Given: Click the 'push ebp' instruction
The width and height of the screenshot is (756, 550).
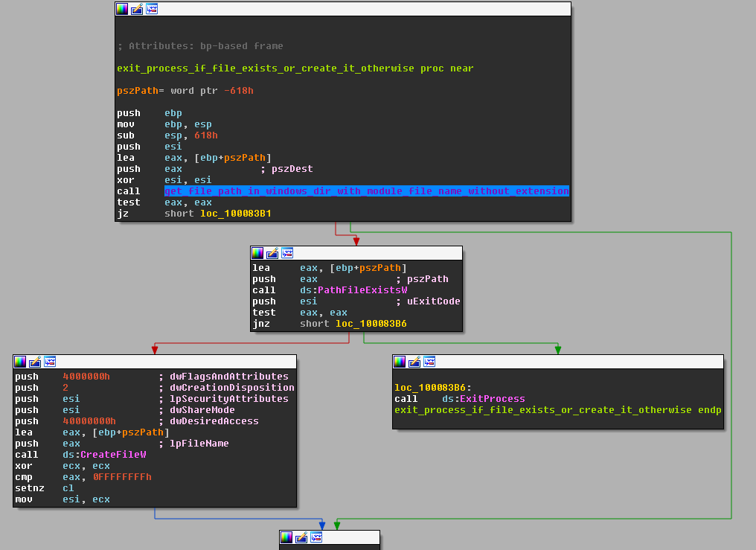Looking at the screenshot, I should click(x=150, y=113).
